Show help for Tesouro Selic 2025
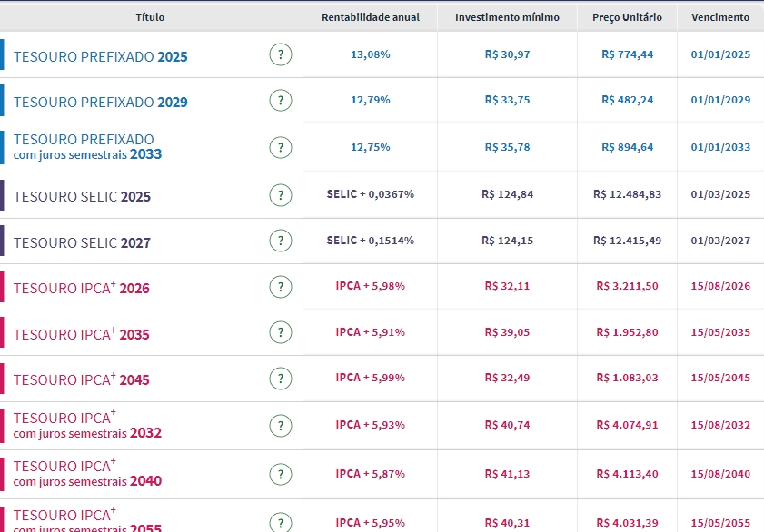This screenshot has width=764, height=532. [281, 195]
